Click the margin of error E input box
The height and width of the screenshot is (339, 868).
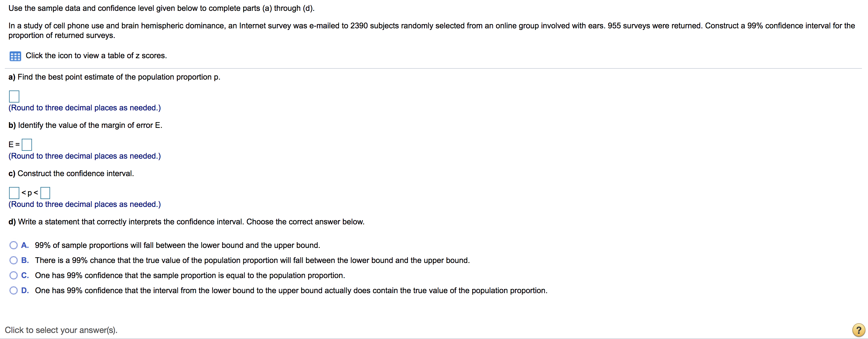[26, 145]
